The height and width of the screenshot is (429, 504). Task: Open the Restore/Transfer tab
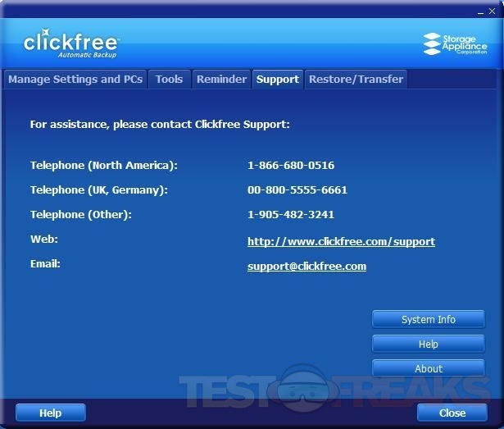tap(356, 80)
